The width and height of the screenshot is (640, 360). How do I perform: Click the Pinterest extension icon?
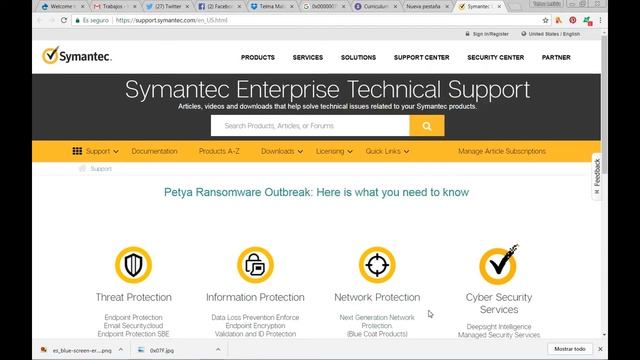point(573,20)
